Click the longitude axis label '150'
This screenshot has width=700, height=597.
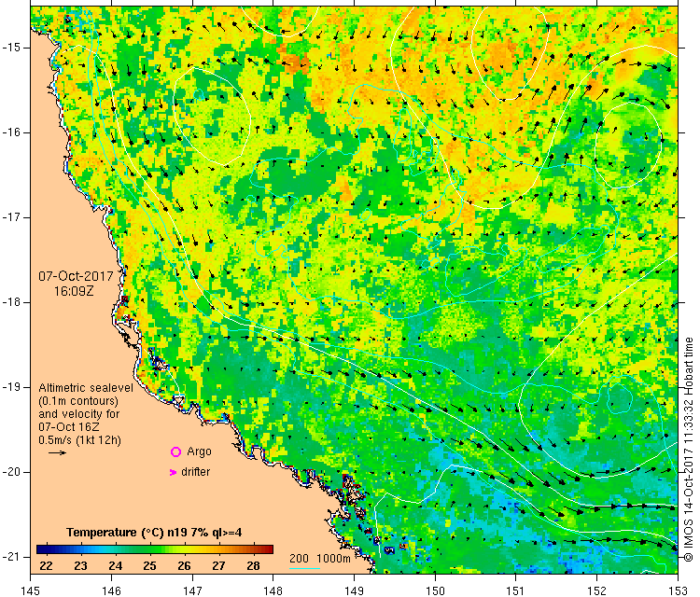click(x=435, y=590)
